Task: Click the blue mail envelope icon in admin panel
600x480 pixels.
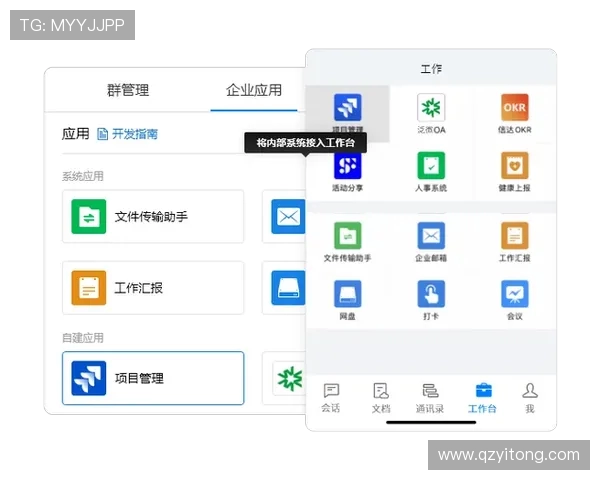Action: coord(288,217)
